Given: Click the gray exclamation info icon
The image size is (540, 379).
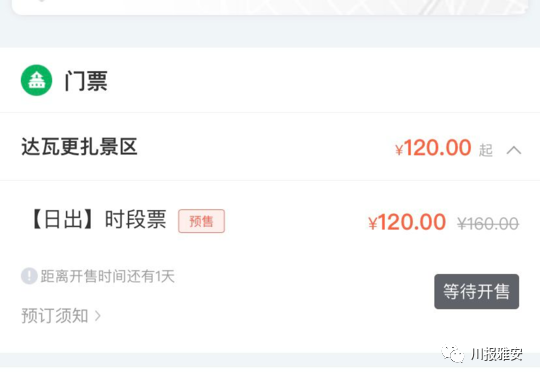Looking at the screenshot, I should pos(29,276).
